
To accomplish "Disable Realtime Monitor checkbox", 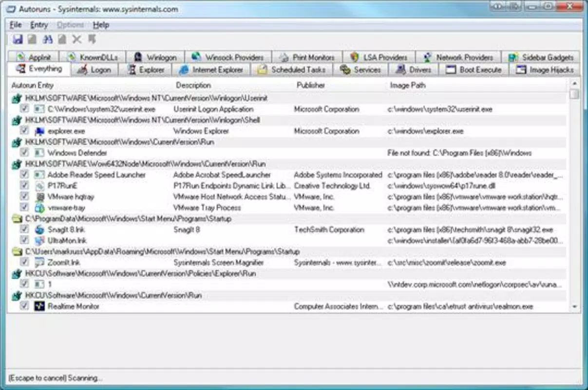I will pyautogui.click(x=24, y=306).
